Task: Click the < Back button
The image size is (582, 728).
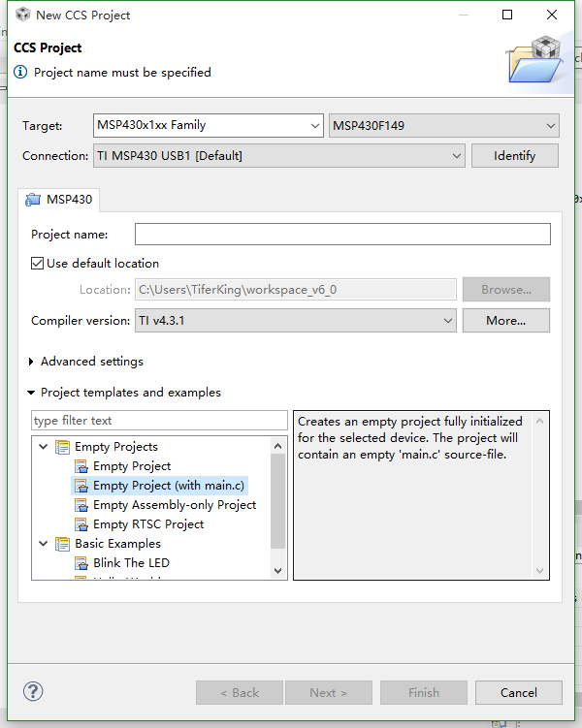Action: click(x=240, y=693)
